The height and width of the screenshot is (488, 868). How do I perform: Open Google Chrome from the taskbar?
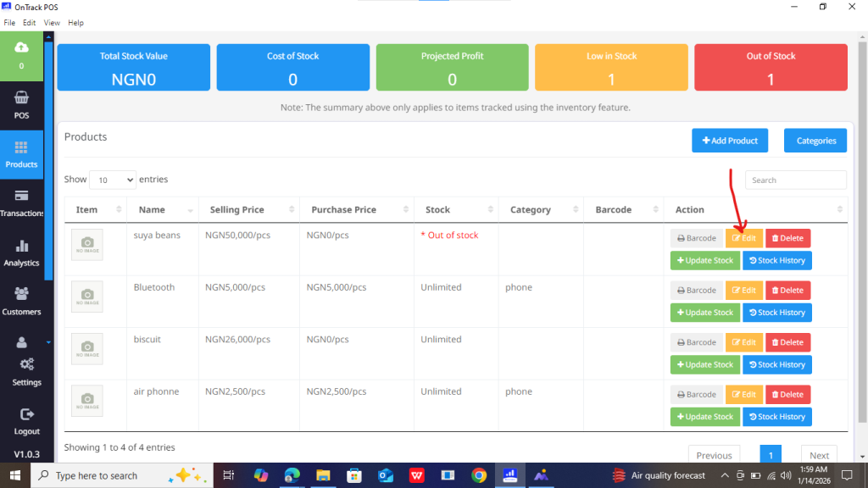coord(479,475)
